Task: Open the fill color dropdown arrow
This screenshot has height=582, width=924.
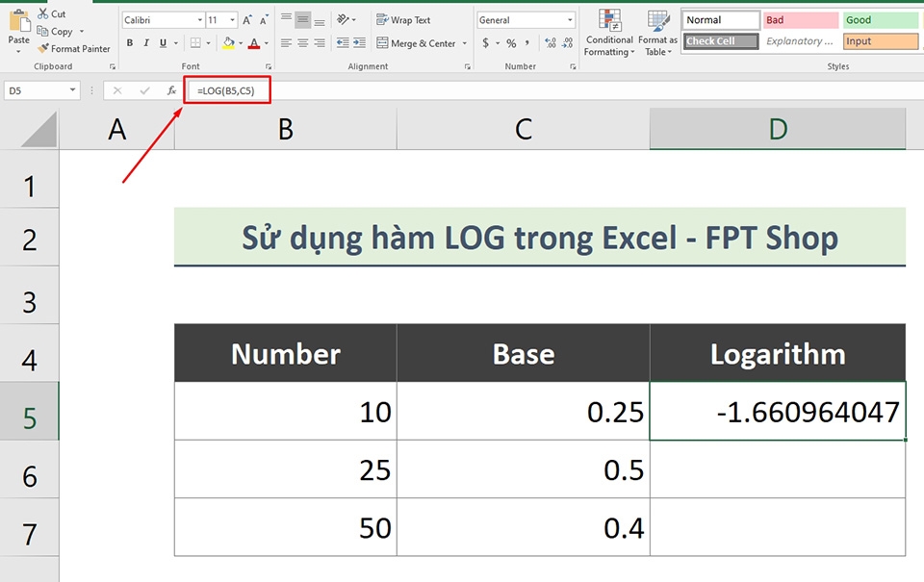Action: [x=241, y=43]
